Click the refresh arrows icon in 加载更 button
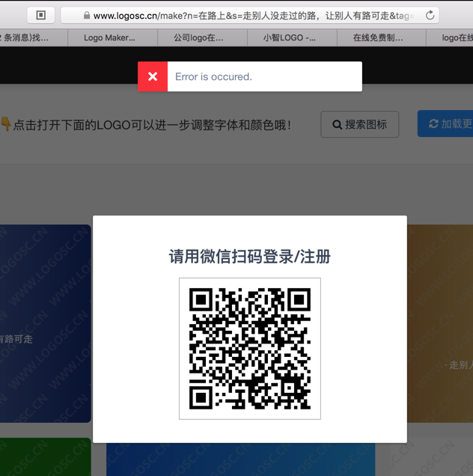The height and width of the screenshot is (476, 473). (433, 123)
